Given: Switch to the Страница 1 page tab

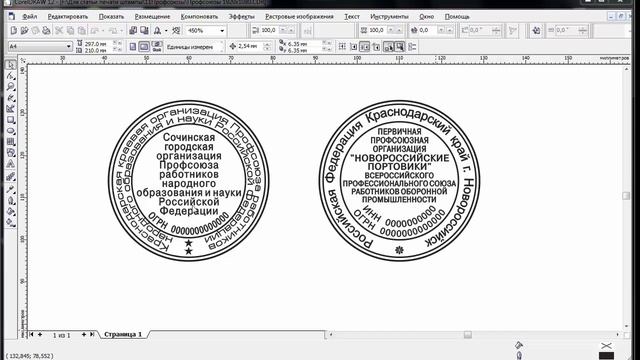Looking at the screenshot, I should point(123,334).
